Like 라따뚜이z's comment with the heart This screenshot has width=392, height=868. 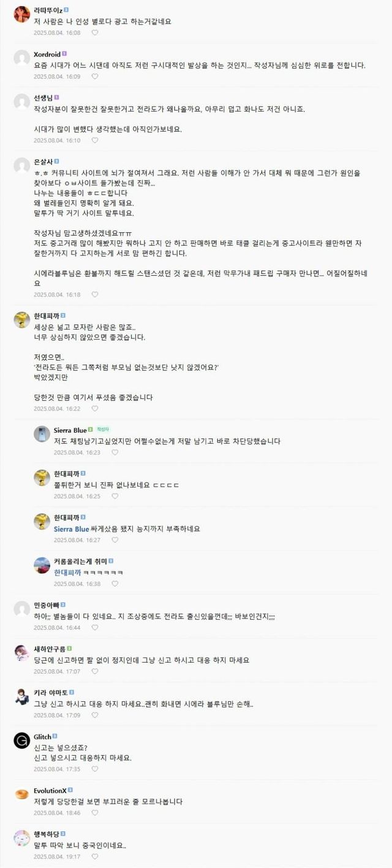coord(95,32)
